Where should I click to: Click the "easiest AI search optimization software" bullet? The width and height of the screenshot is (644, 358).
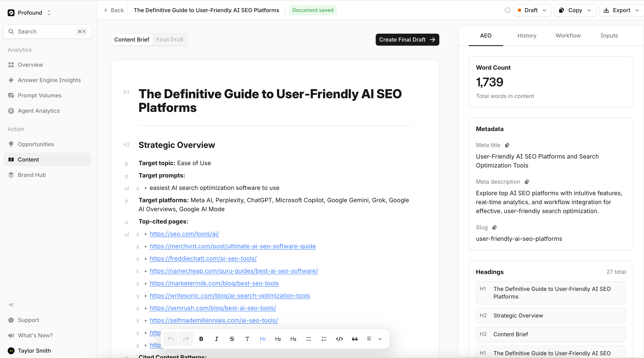point(215,188)
